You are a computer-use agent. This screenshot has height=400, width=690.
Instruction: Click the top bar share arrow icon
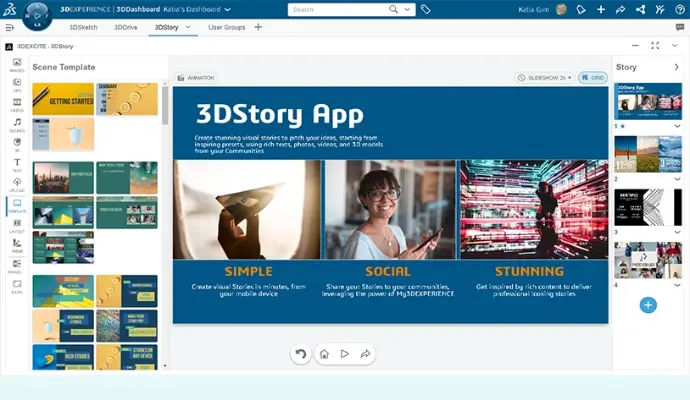click(x=620, y=9)
